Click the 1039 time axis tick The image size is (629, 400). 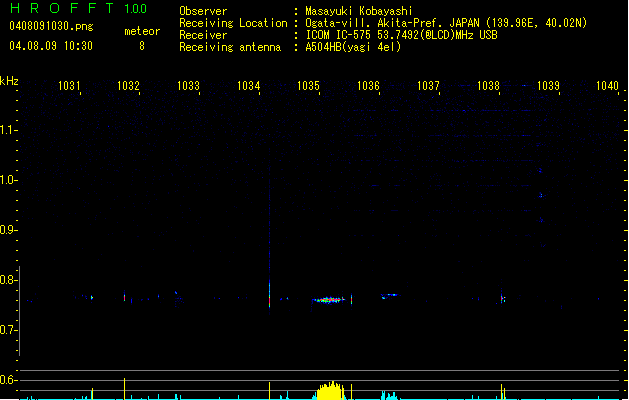click(x=548, y=86)
